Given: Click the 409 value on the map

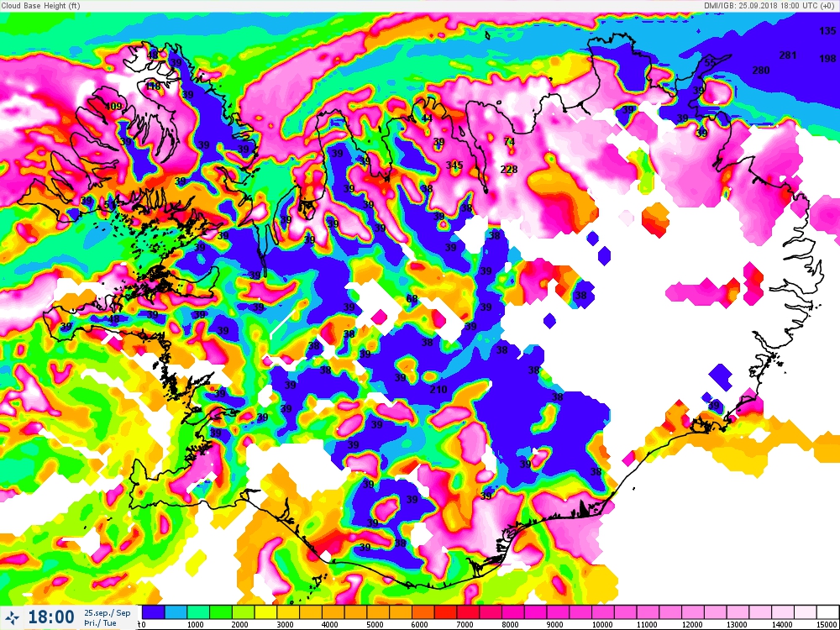Looking at the screenshot, I should [x=113, y=107].
